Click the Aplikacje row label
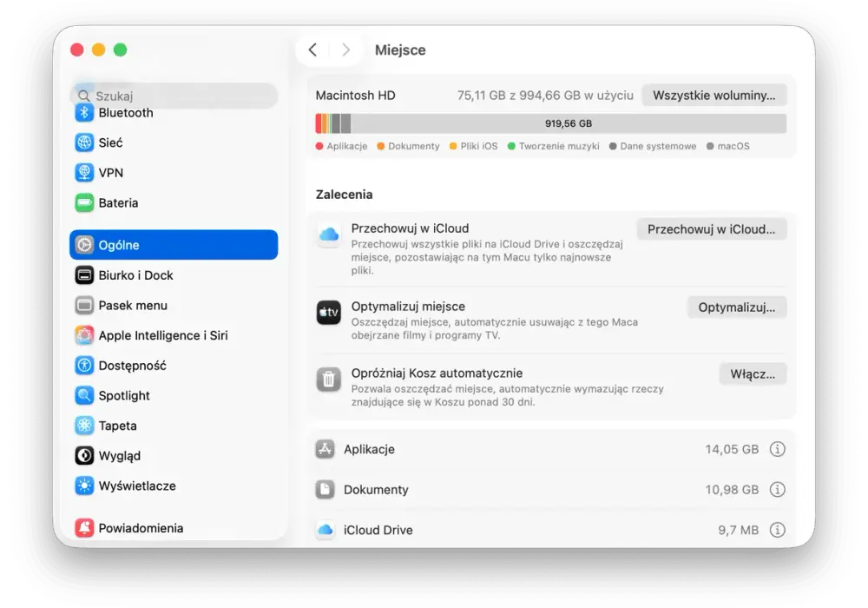 pos(369,449)
